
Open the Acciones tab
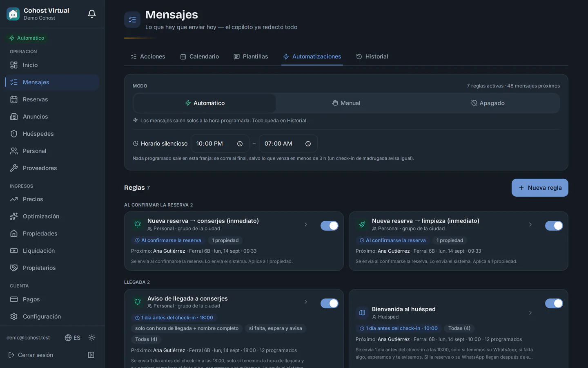tap(148, 56)
